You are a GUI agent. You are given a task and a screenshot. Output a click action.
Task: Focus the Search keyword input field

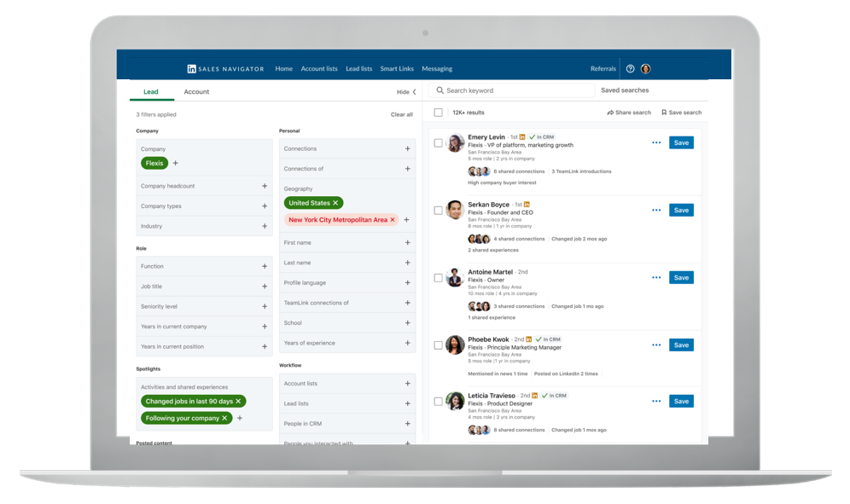click(512, 90)
